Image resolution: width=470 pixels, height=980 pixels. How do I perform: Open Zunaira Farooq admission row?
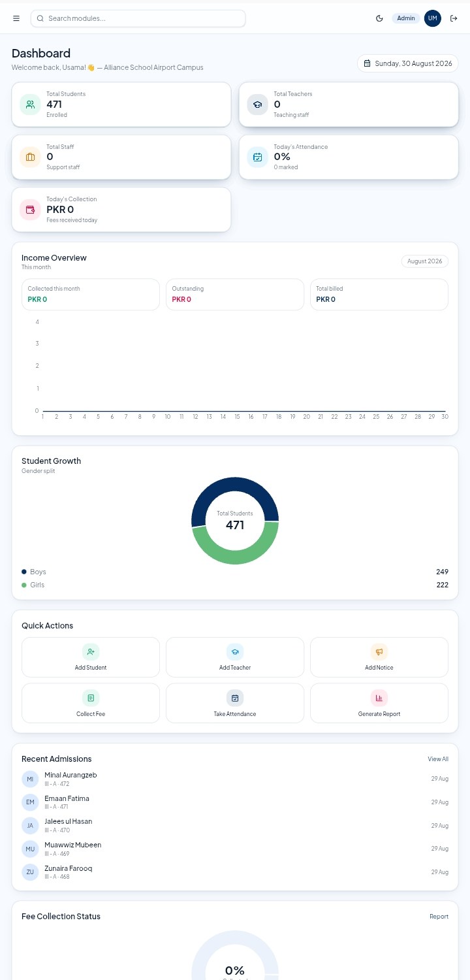click(x=235, y=872)
